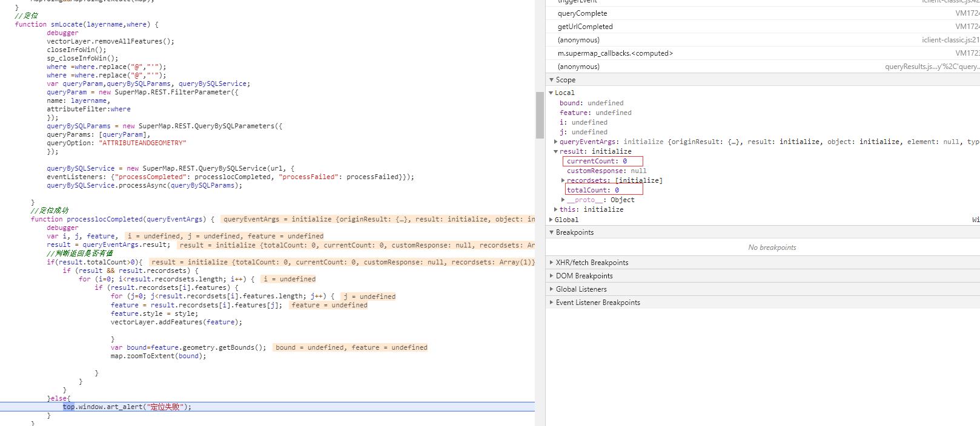980x426 pixels.
Task: Select the queryComplete call stack frame
Action: point(763,13)
